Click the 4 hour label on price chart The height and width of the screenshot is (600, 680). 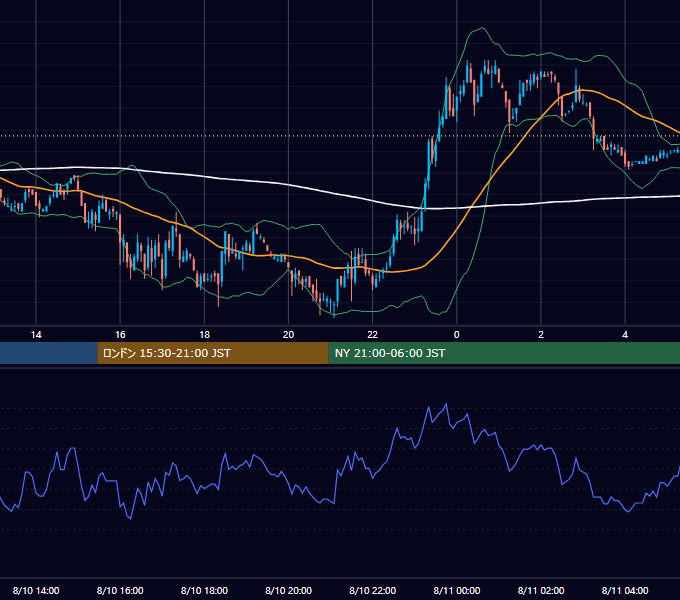pyautogui.click(x=625, y=335)
